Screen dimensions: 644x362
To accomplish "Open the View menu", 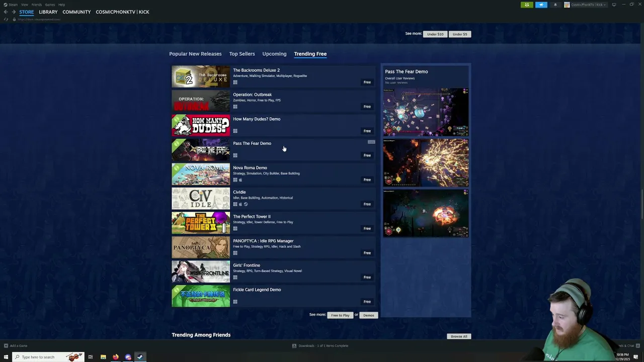I will tap(24, 5).
